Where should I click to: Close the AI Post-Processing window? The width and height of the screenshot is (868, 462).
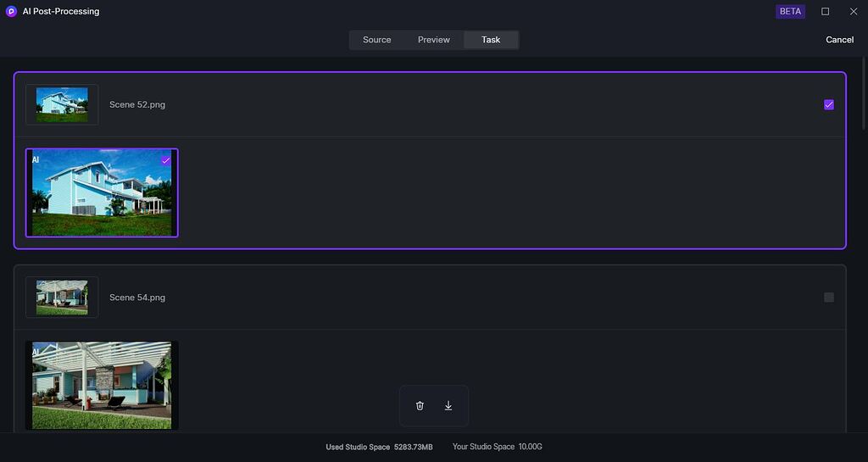point(853,12)
